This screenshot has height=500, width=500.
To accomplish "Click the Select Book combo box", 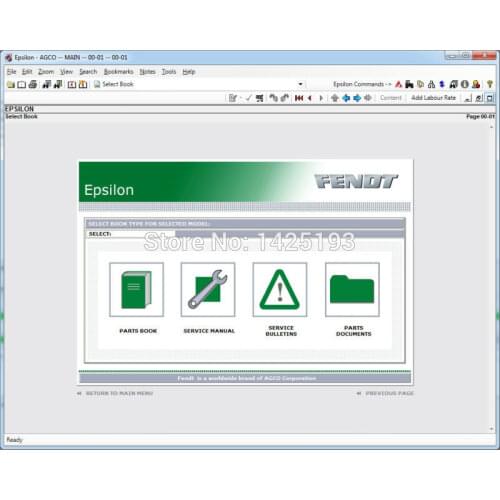I will tap(199, 84).
